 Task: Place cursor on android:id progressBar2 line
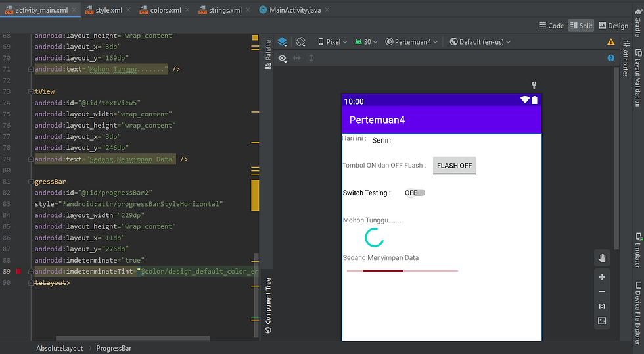(93, 193)
